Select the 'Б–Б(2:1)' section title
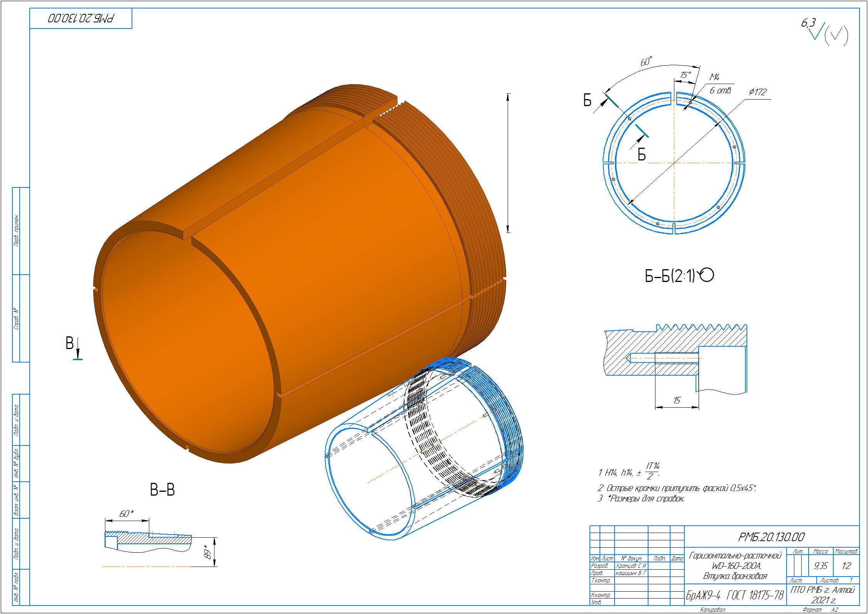Screen dimensions: 868x614 point(670,276)
